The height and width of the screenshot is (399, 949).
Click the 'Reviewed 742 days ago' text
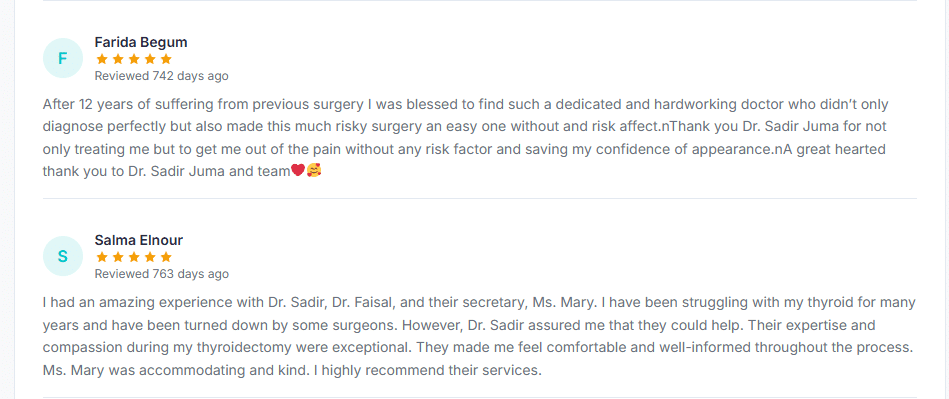162,76
